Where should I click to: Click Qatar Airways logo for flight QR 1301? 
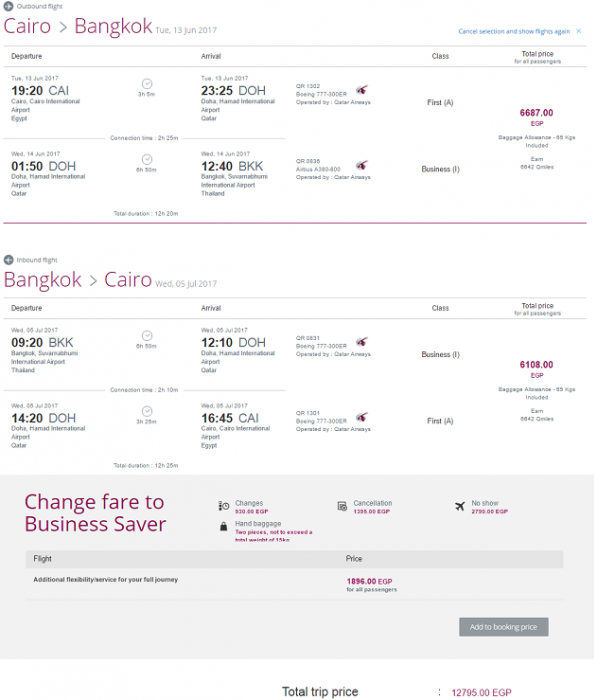[362, 417]
